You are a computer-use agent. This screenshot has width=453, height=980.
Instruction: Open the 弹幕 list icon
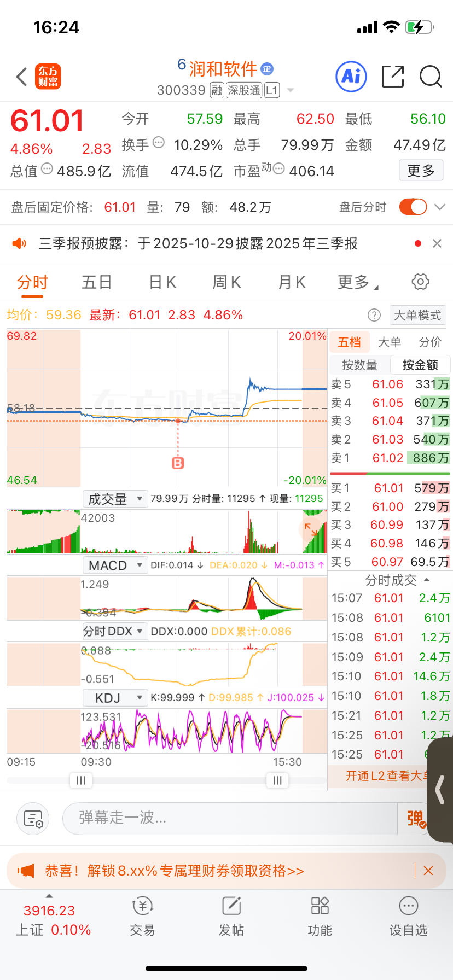point(33,819)
